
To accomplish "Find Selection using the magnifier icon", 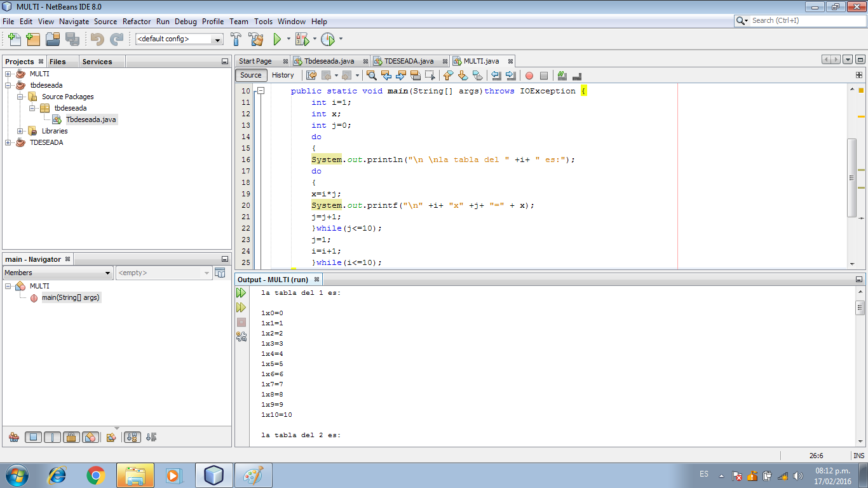I will point(370,75).
